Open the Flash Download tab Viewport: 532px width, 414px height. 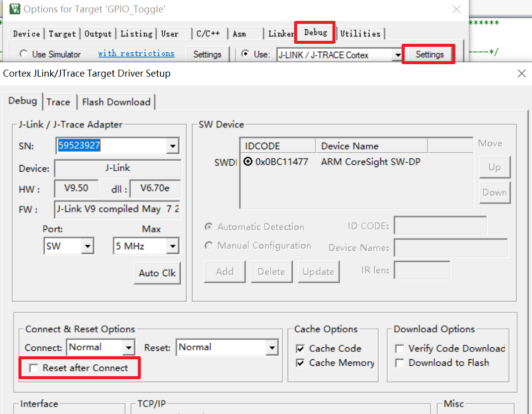pos(116,102)
